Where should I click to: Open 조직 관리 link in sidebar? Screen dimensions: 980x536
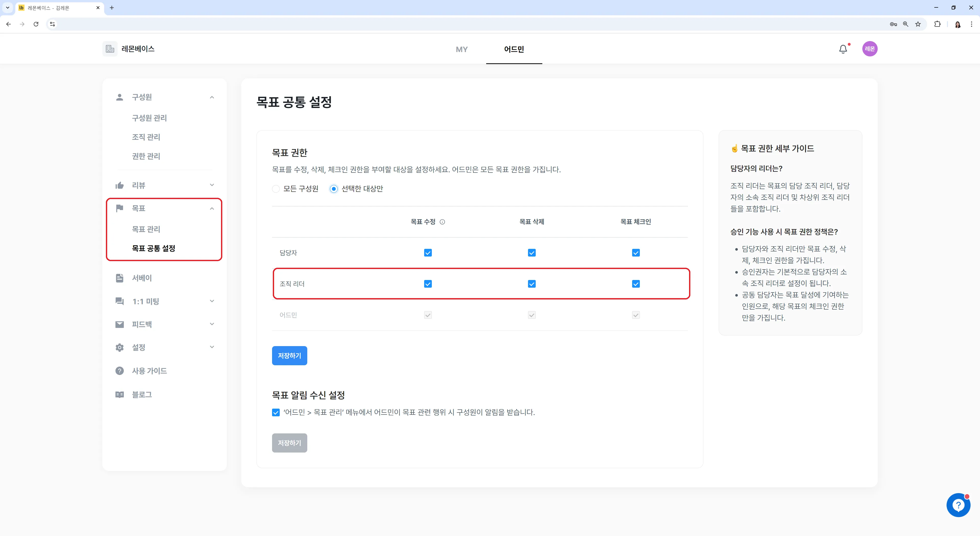(x=146, y=137)
